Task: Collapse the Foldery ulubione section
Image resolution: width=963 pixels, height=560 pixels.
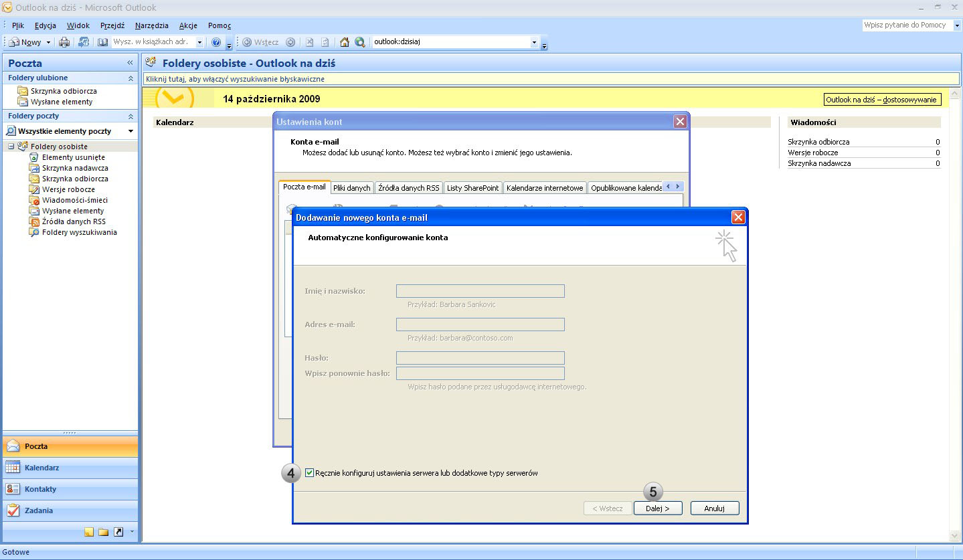Action: 130,78
